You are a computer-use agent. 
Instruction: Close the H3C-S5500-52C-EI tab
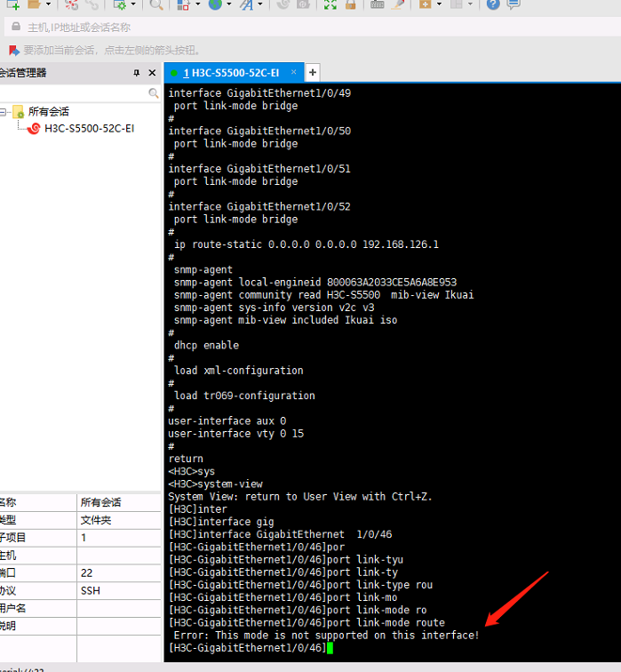tap(293, 72)
